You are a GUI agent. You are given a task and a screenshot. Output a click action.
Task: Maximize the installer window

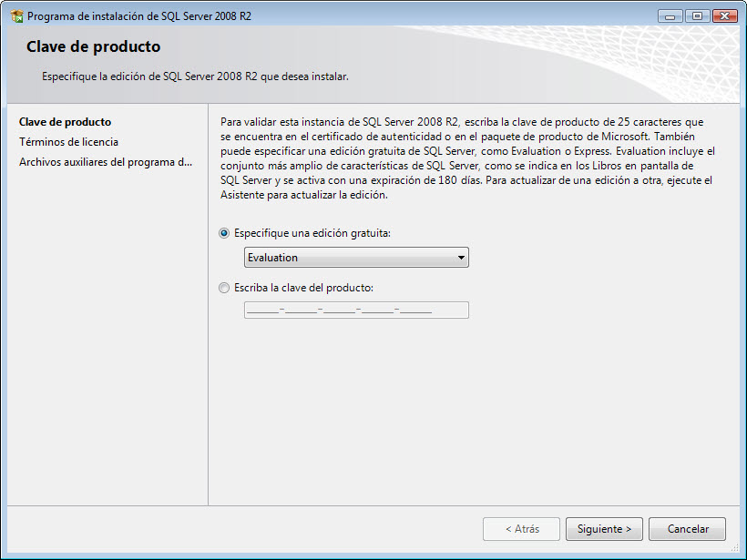(698, 16)
